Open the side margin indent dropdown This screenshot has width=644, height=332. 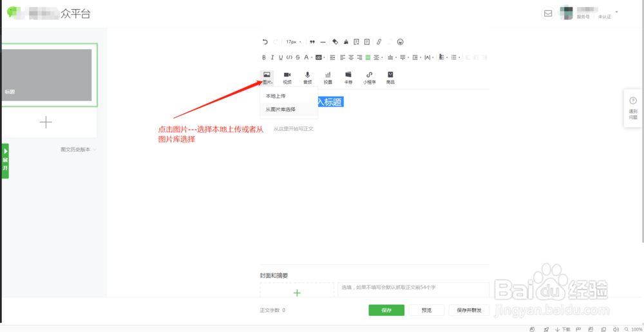[x=378, y=57]
